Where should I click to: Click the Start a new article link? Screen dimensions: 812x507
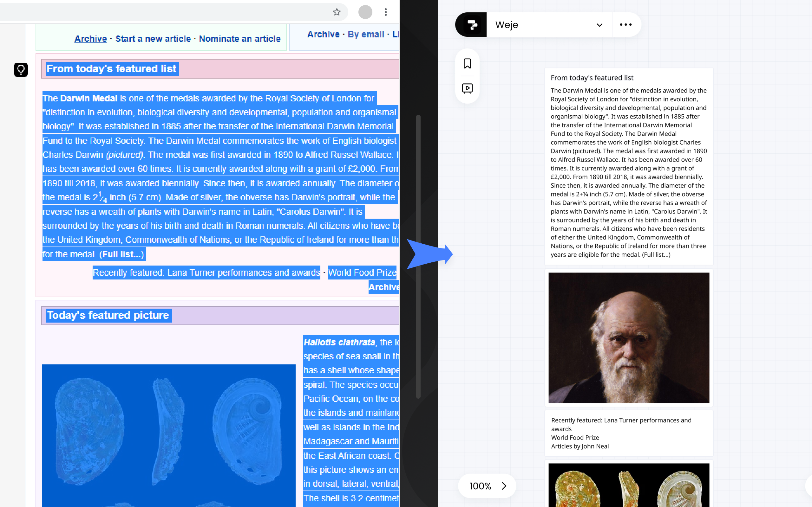(x=154, y=39)
